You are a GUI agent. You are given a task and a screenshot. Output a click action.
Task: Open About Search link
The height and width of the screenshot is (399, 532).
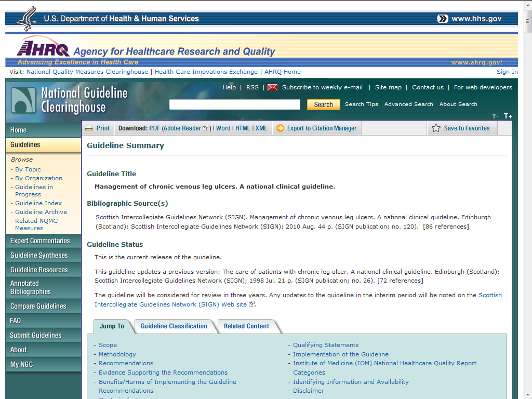(458, 104)
